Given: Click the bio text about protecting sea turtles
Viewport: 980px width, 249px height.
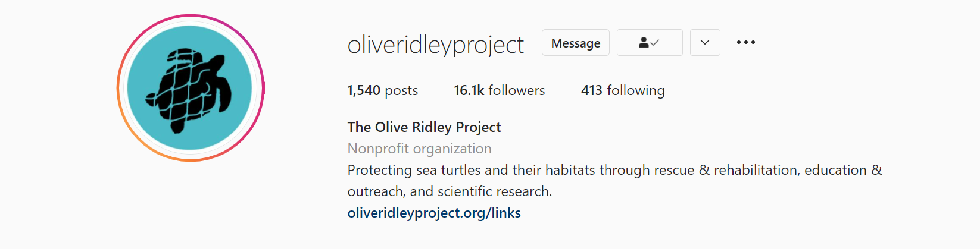Looking at the screenshot, I should 614,181.
